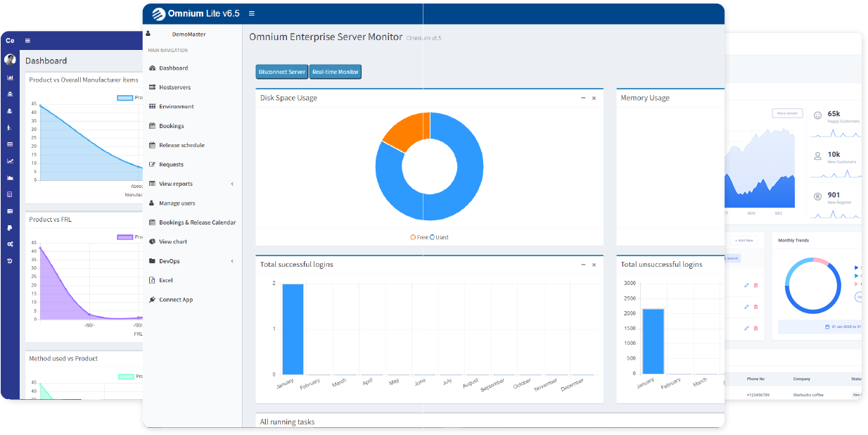Select Environment from main navigation

(x=176, y=106)
